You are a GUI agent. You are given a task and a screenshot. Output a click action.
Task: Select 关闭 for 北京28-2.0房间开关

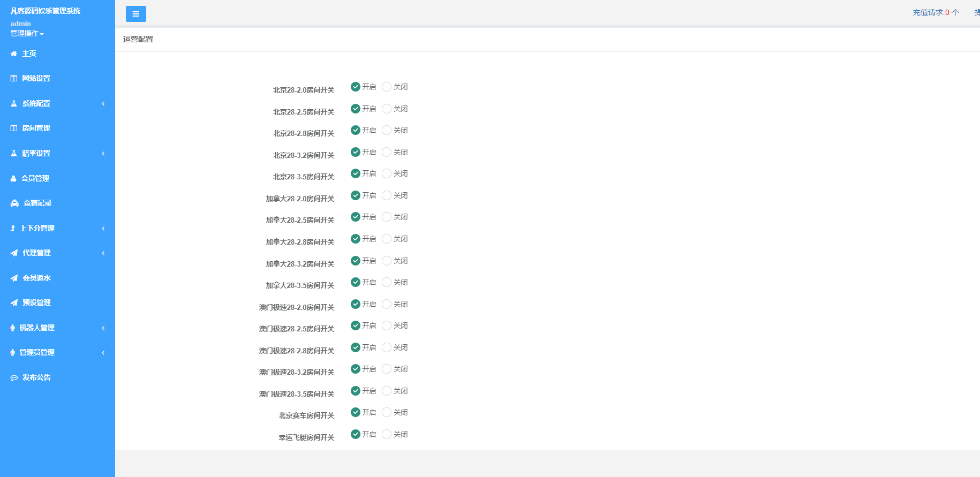coord(387,87)
